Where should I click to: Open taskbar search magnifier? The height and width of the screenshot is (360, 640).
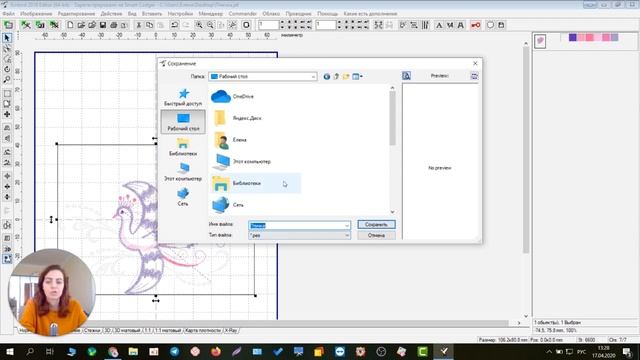(x=30, y=351)
